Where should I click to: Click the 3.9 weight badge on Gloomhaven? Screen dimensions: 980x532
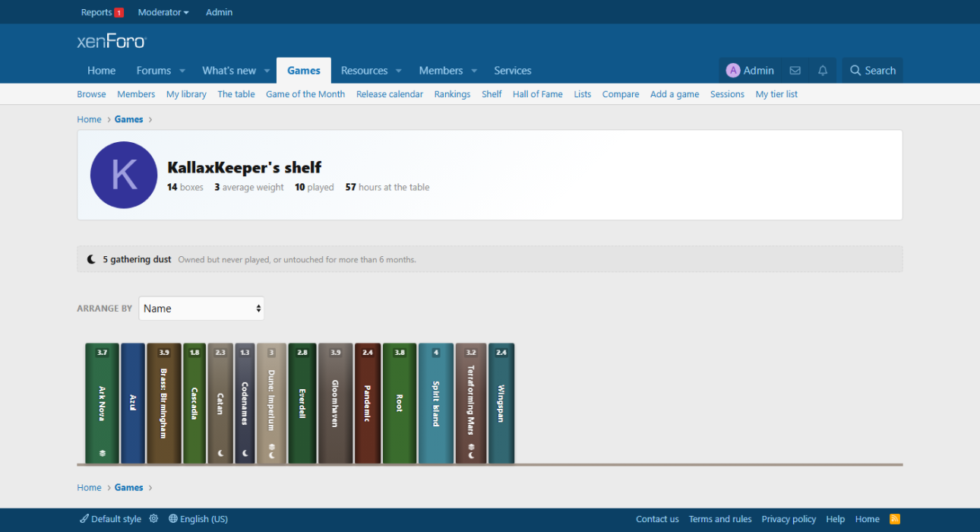pos(336,353)
